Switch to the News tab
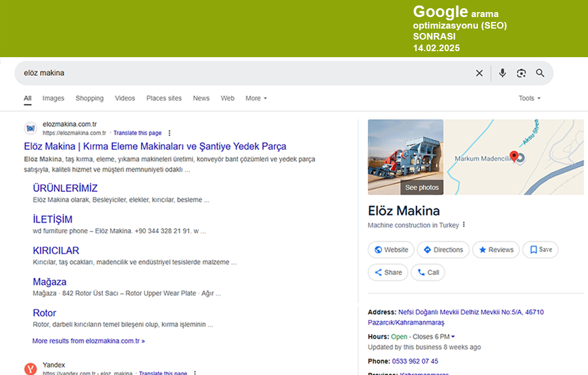 [x=202, y=98]
